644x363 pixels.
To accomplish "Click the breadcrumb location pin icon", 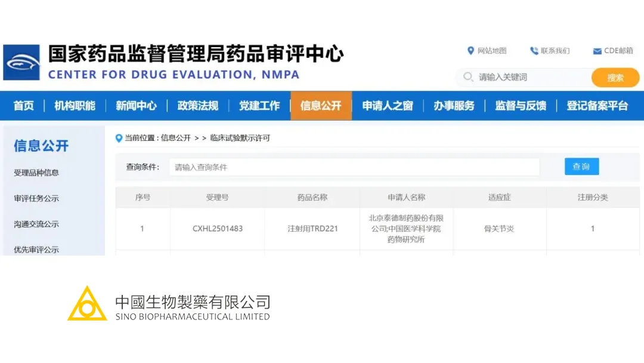I will 119,138.
